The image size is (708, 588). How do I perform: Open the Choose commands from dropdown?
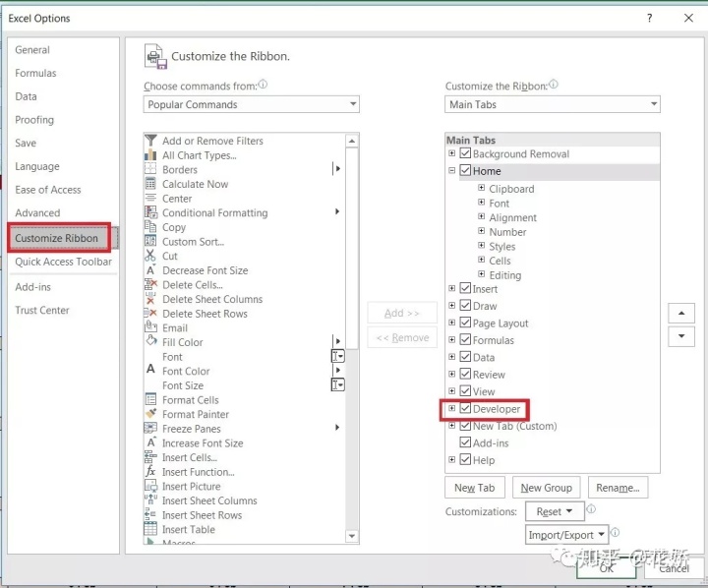(251, 104)
